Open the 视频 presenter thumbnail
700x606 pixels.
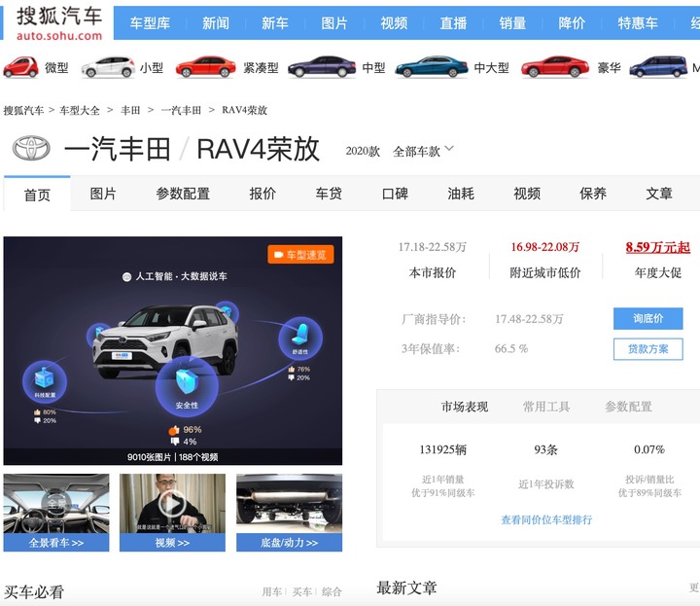(172, 513)
